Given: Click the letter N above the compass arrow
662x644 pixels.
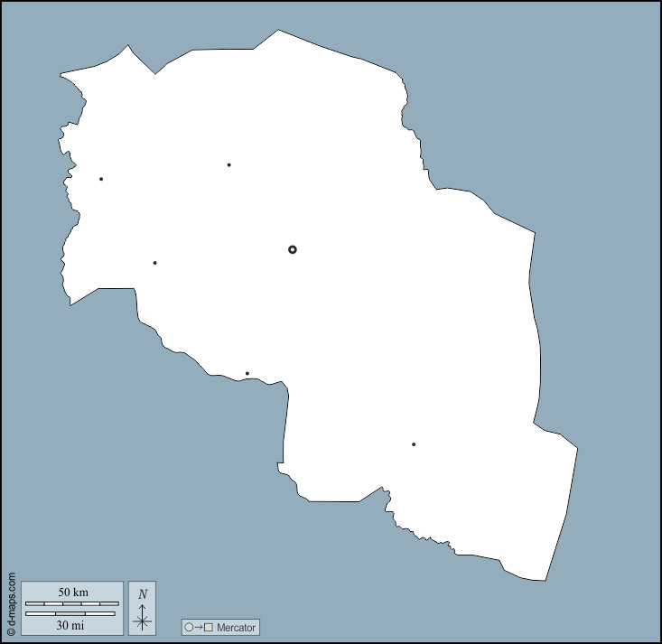Looking at the screenshot, I should (143, 594).
